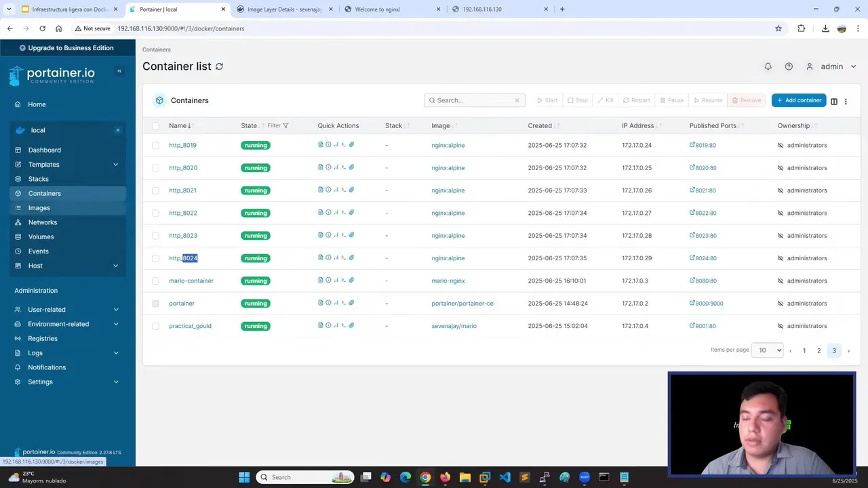The width and height of the screenshot is (868, 488).
Task: Open browser downloads icon
Action: pos(825,28)
